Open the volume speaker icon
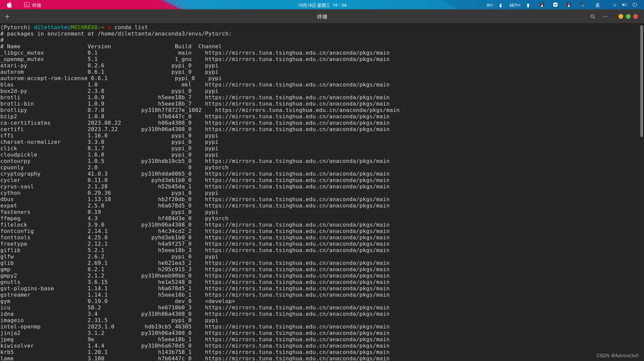 coord(625,5)
